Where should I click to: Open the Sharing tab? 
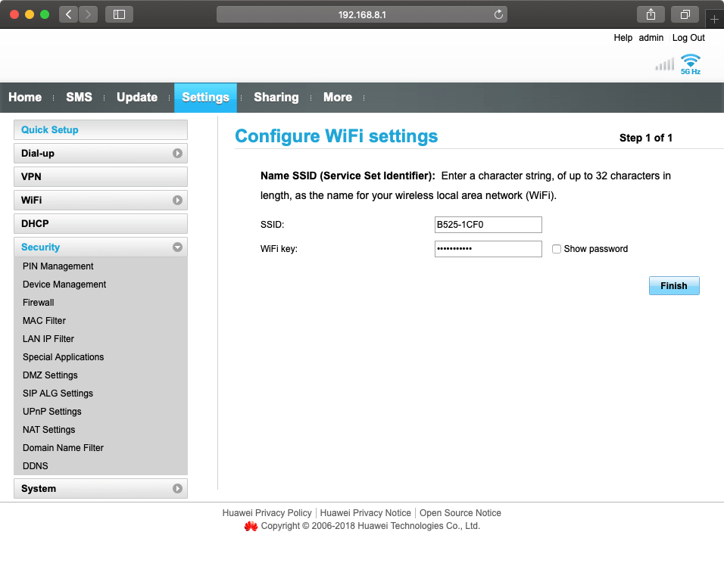point(276,98)
